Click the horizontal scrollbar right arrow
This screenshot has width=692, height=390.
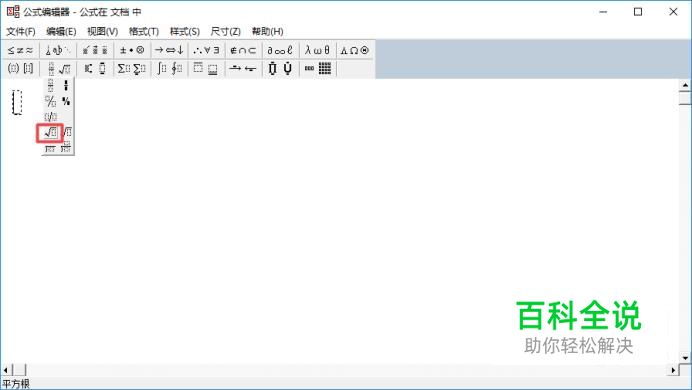point(673,370)
